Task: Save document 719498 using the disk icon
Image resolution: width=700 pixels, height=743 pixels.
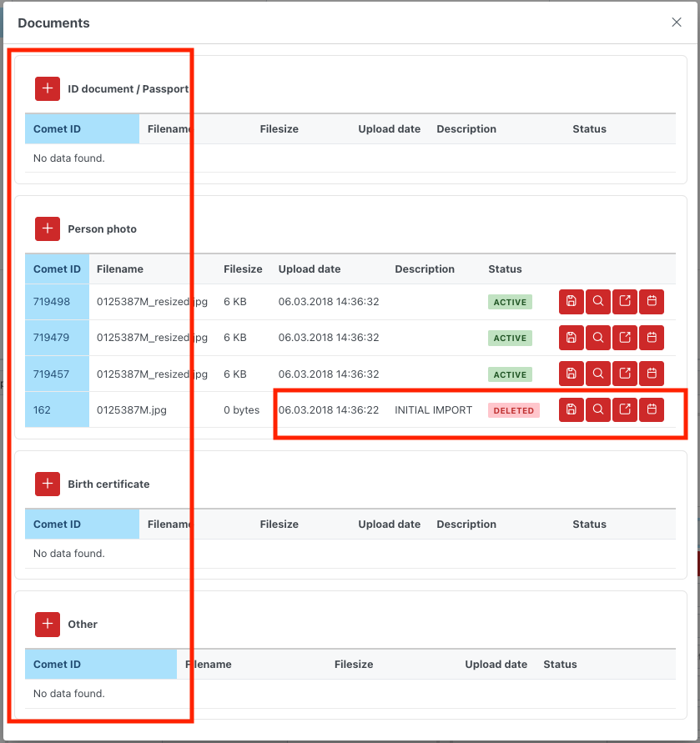Action: click(571, 302)
